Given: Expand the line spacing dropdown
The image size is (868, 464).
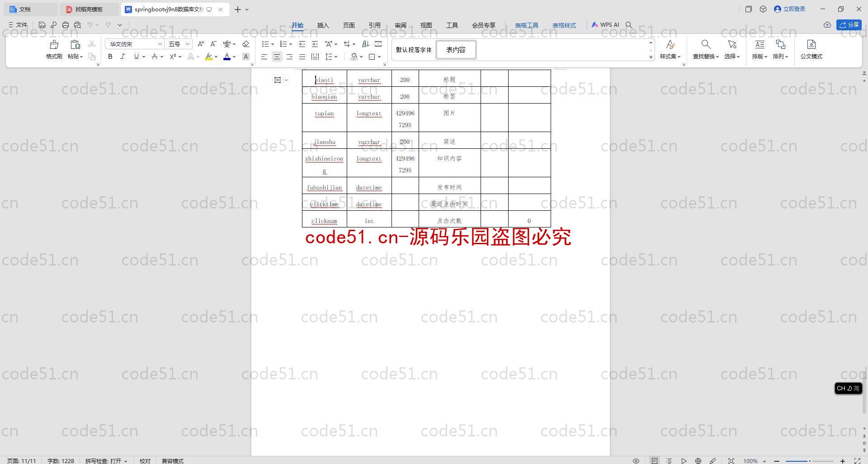Looking at the screenshot, I should (336, 57).
